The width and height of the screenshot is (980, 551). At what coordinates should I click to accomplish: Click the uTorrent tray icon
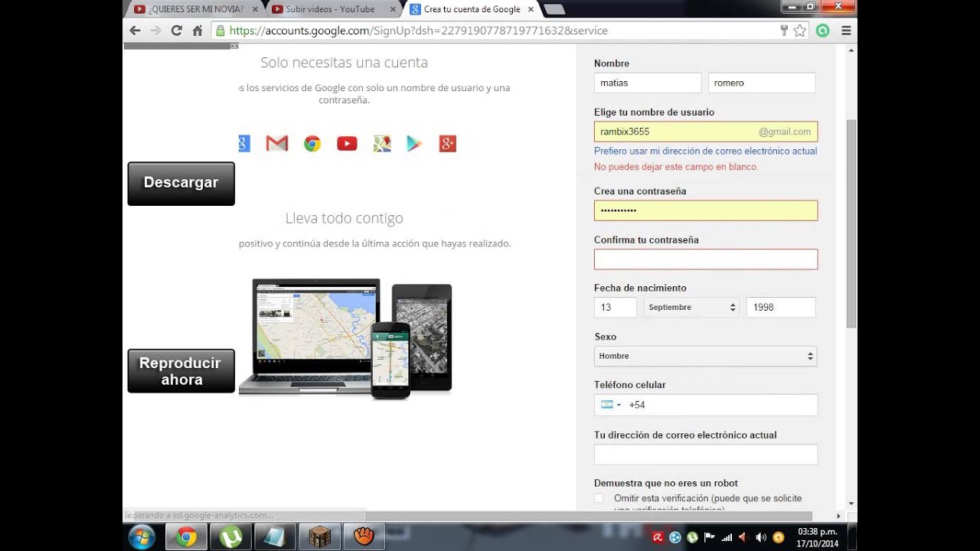[691, 537]
